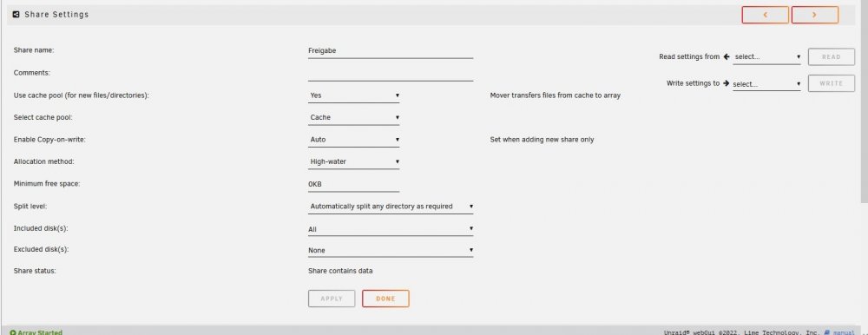Click the left arrow next to Read settings from
The width and height of the screenshot is (868, 335).
pyautogui.click(x=727, y=56)
